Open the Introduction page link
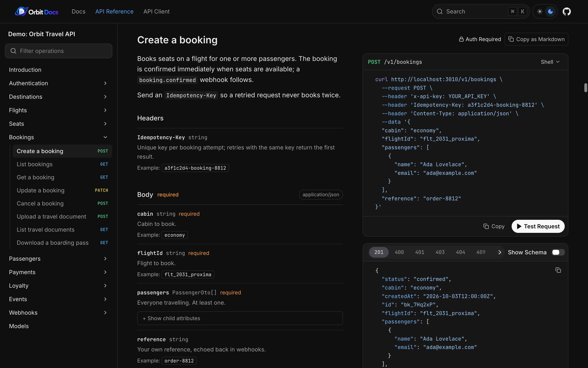 coord(58,70)
